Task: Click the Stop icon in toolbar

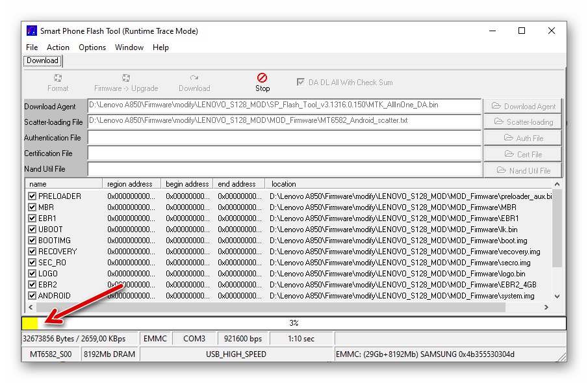Action: pos(262,78)
